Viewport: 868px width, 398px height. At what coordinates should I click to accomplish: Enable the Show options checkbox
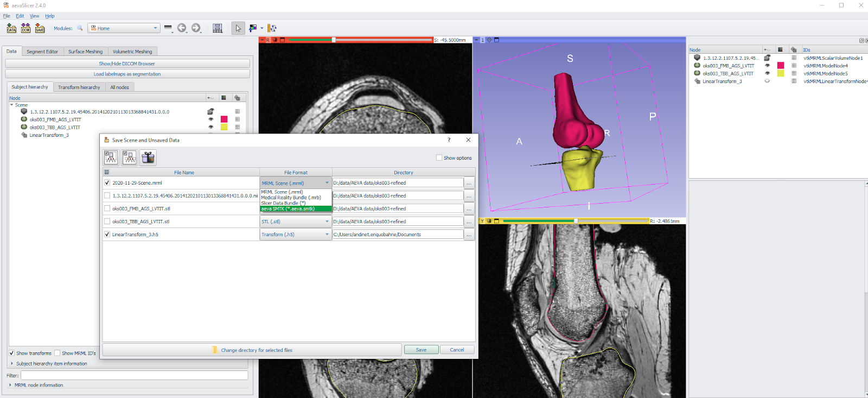click(439, 158)
